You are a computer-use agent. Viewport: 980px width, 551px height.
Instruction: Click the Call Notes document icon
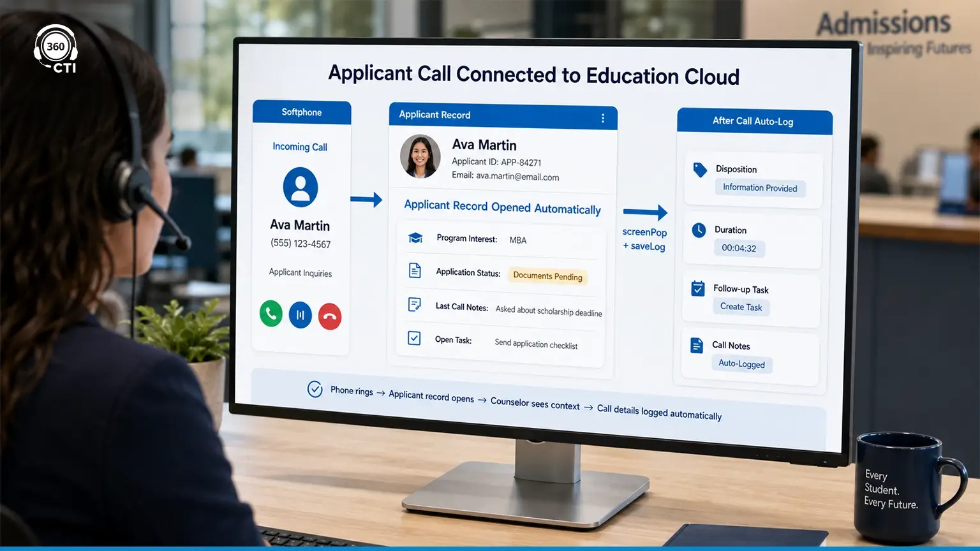pyautogui.click(x=697, y=346)
